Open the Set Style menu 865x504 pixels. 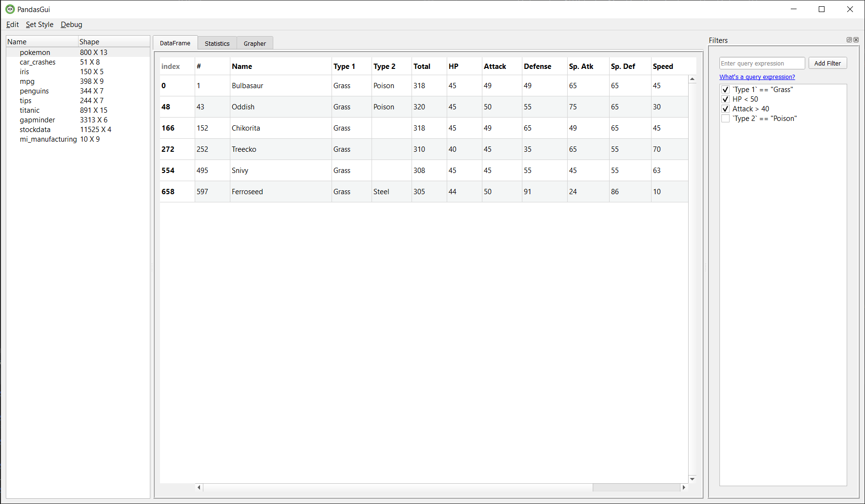point(40,25)
